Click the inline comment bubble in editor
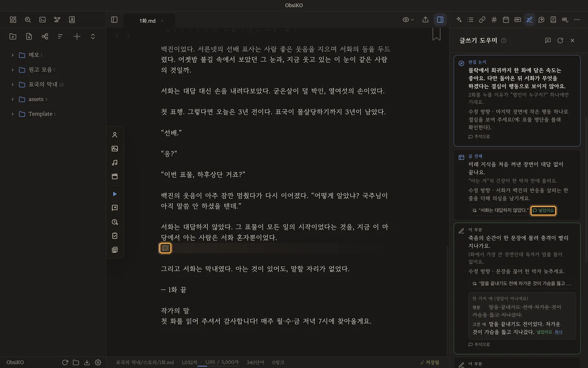 165,248
